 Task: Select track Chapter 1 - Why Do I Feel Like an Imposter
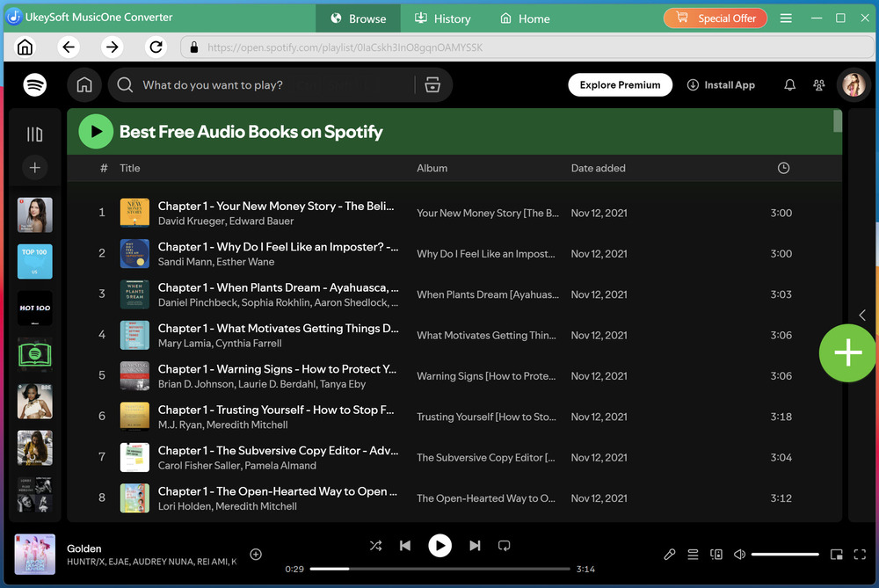tap(454, 254)
